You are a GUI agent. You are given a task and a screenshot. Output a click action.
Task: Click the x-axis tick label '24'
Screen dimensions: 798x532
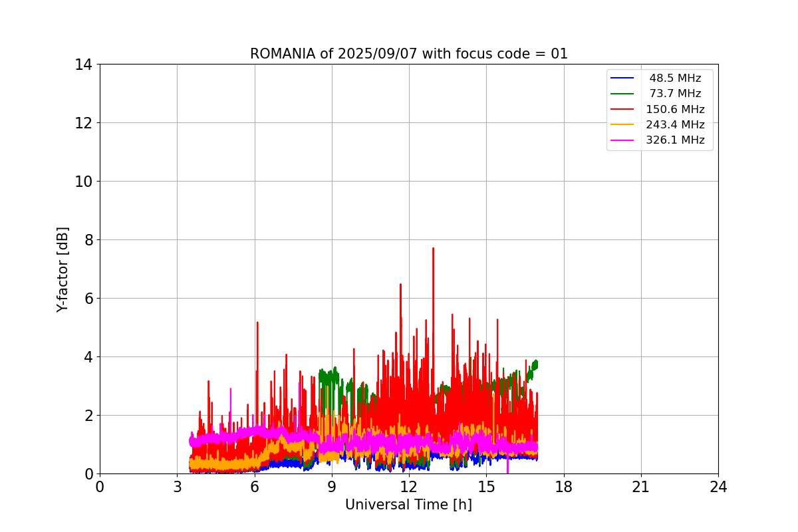tap(718, 487)
